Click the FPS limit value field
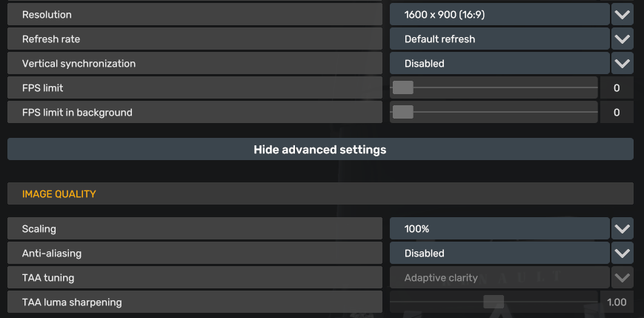 tap(617, 87)
